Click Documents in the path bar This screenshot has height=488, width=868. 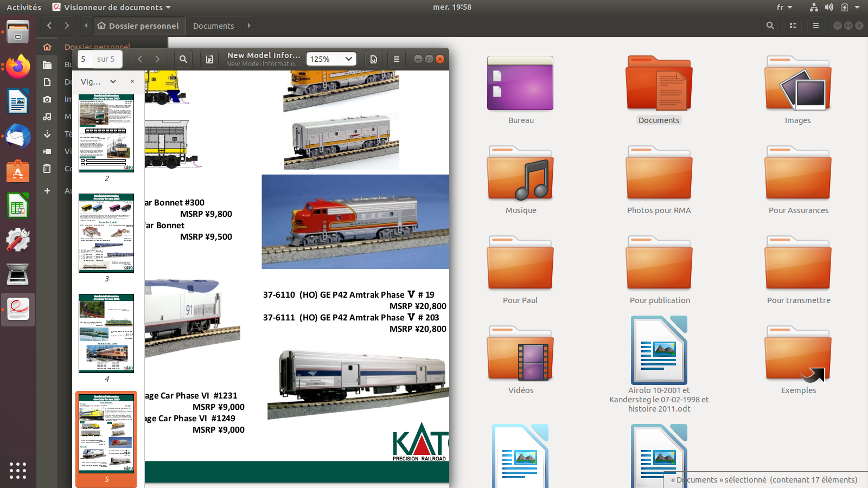214,25
